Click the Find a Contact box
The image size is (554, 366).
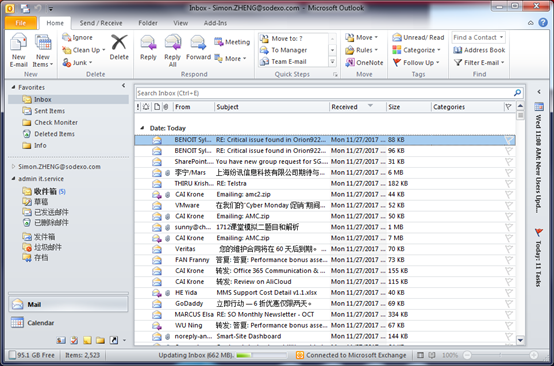[x=478, y=37]
